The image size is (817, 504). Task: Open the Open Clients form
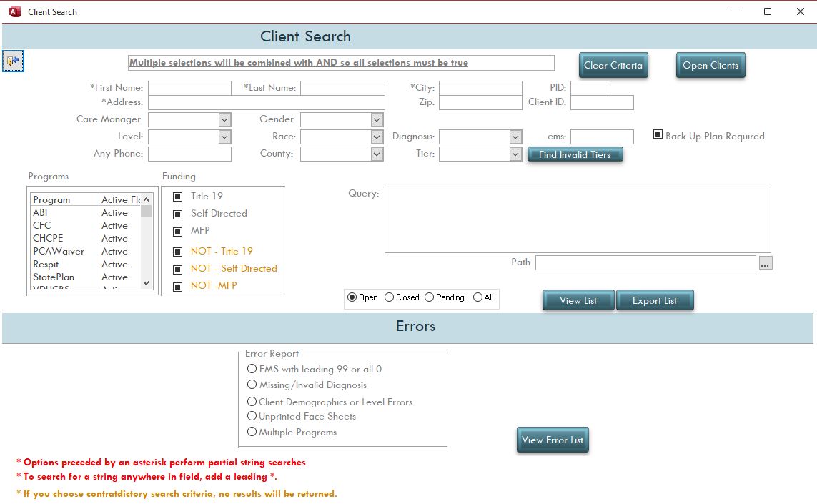[x=710, y=65]
